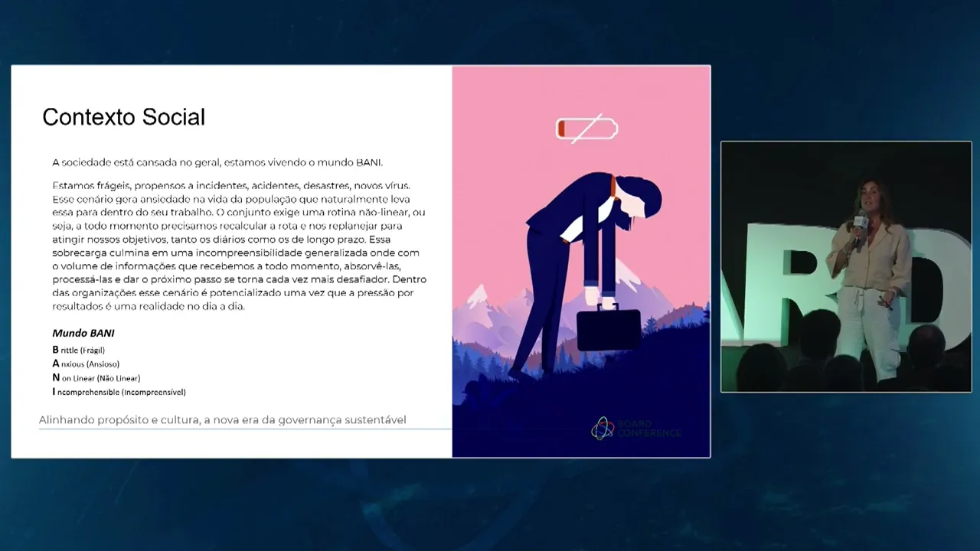Click the sentence 'A sociedade está cansada no geral'
The height and width of the screenshot is (551, 980).
click(x=136, y=162)
